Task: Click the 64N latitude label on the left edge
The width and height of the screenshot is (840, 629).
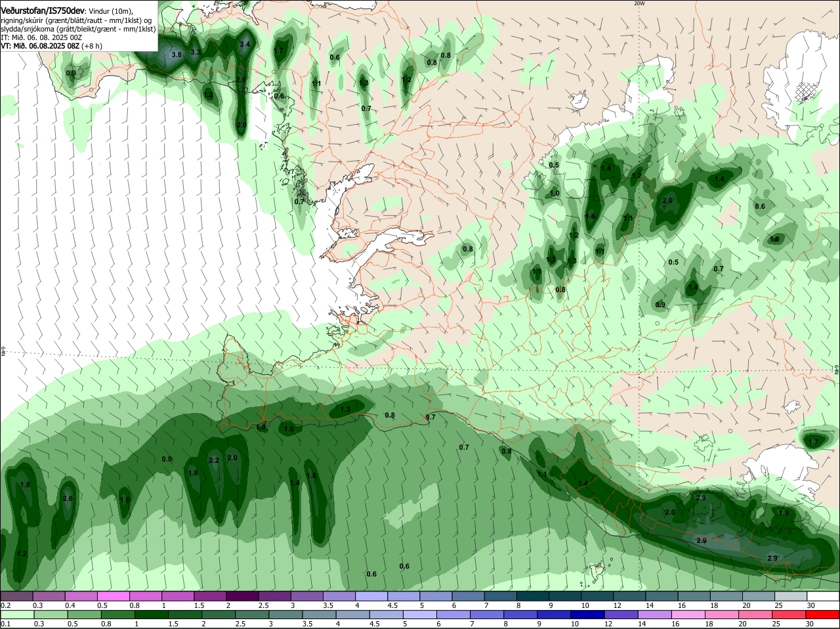Action: pyautogui.click(x=3, y=353)
